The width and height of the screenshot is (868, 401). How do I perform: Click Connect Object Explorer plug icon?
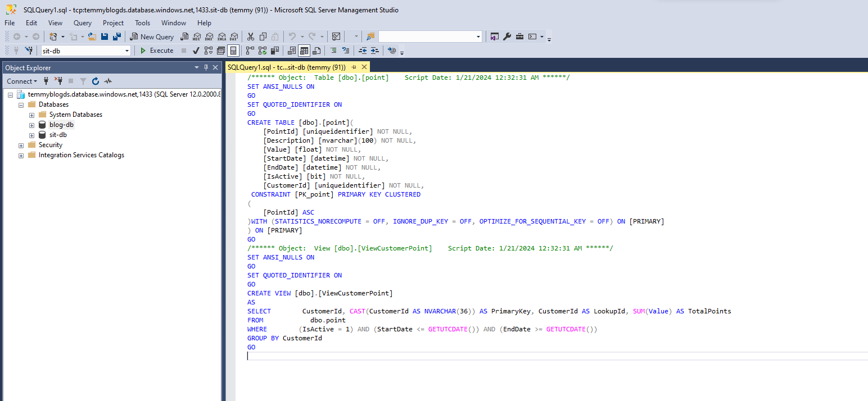pyautogui.click(x=46, y=81)
